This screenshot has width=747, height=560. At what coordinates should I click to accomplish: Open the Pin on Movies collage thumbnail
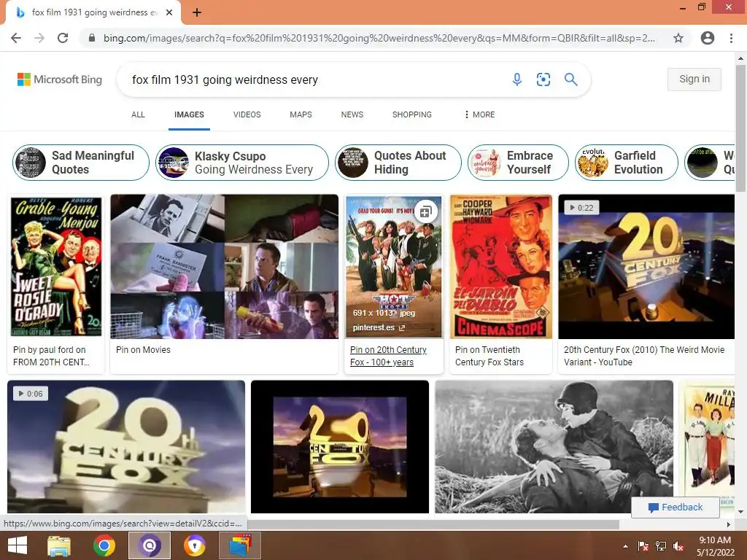tap(225, 267)
